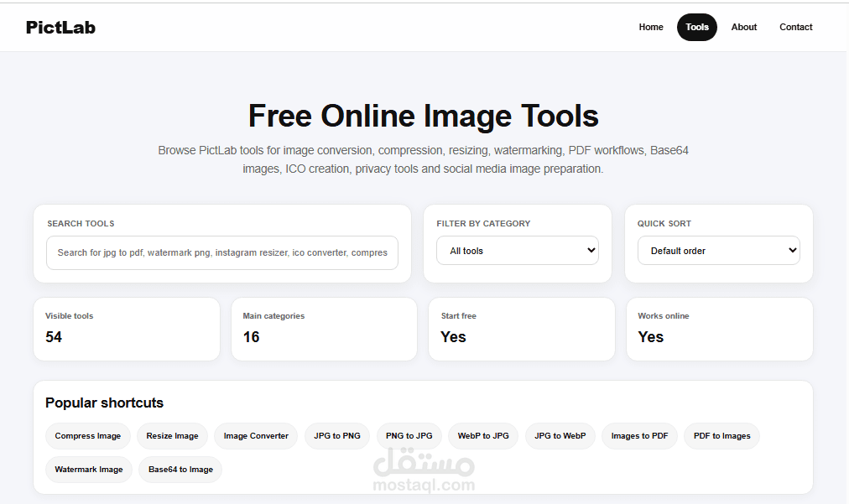Click the Resize Image shortcut
849x504 pixels.
(x=172, y=436)
